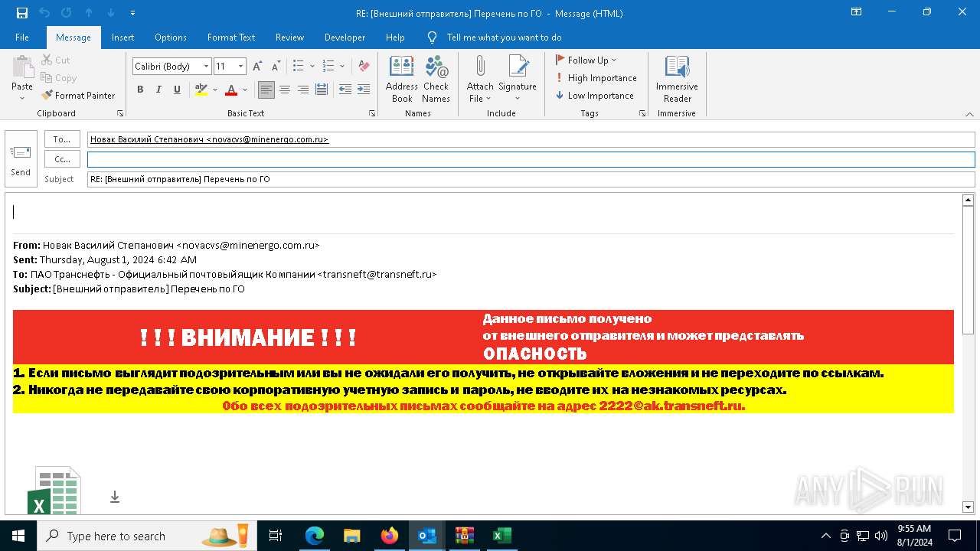The image size is (980, 551).
Task: Click Check Names icon
Action: point(436,79)
